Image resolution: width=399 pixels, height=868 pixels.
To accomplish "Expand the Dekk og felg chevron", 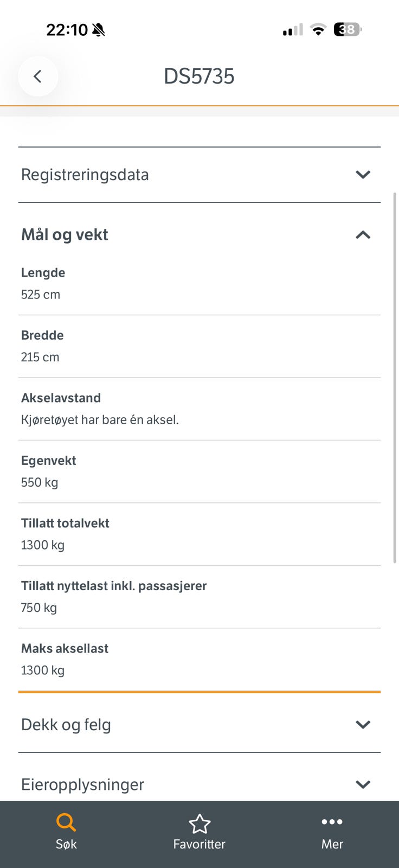I will pyautogui.click(x=363, y=725).
